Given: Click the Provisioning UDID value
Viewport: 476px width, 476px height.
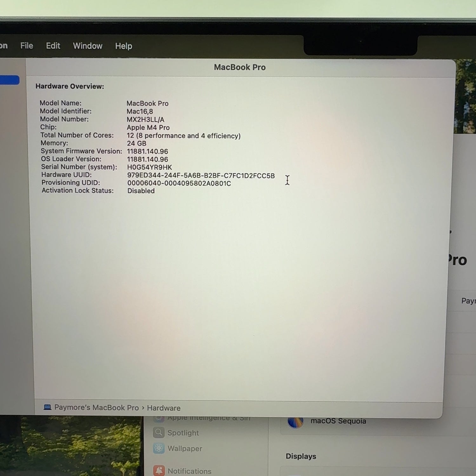Looking at the screenshot, I should [179, 183].
